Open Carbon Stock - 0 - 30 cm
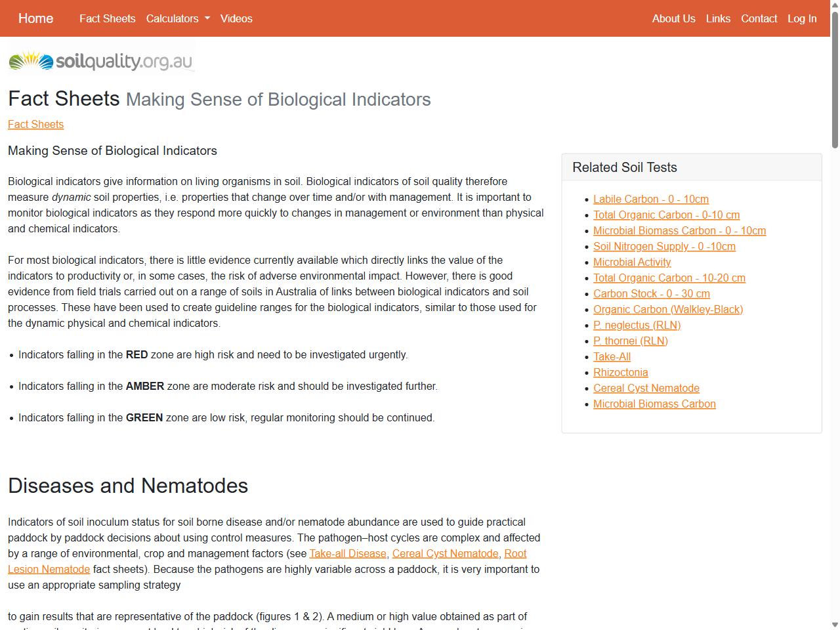This screenshot has height=630, width=840. (x=651, y=293)
